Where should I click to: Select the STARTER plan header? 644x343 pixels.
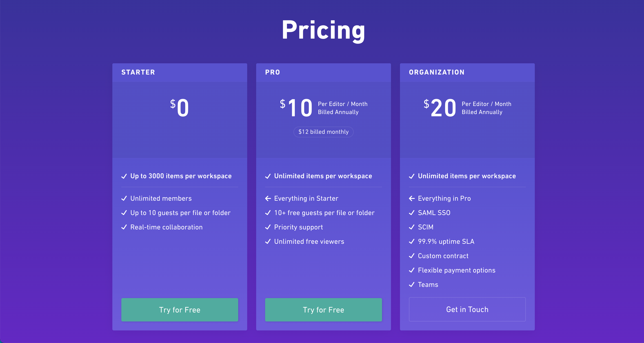(138, 72)
